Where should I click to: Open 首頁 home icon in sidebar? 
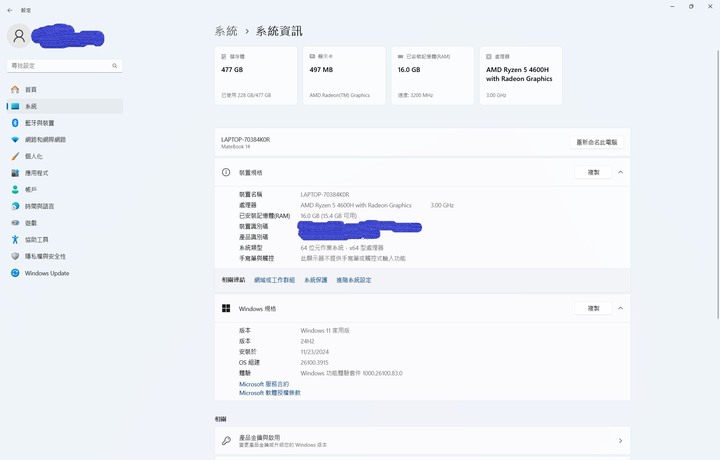(x=15, y=90)
